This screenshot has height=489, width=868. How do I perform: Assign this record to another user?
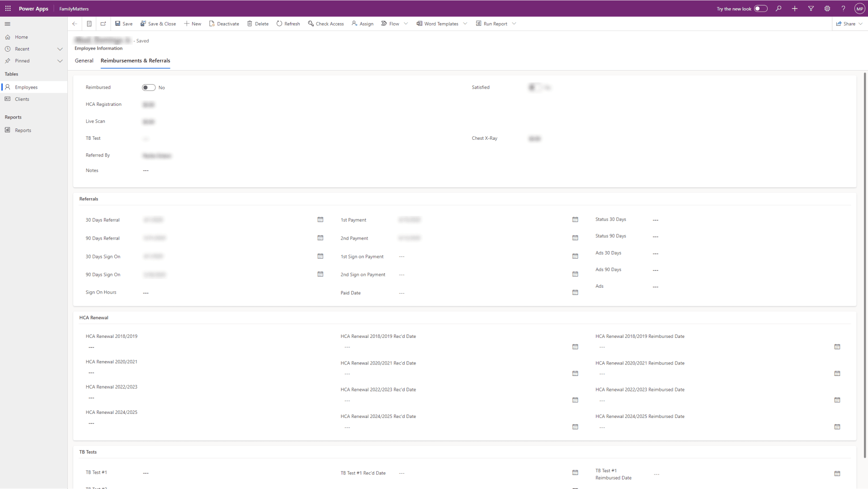point(362,24)
